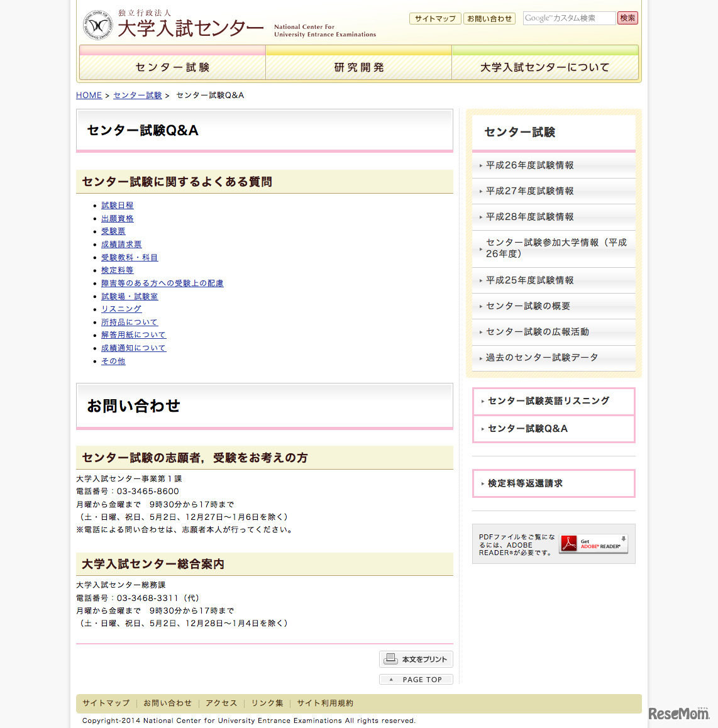
Task: Click the PAGE TOP arrow button
Action: click(x=416, y=679)
